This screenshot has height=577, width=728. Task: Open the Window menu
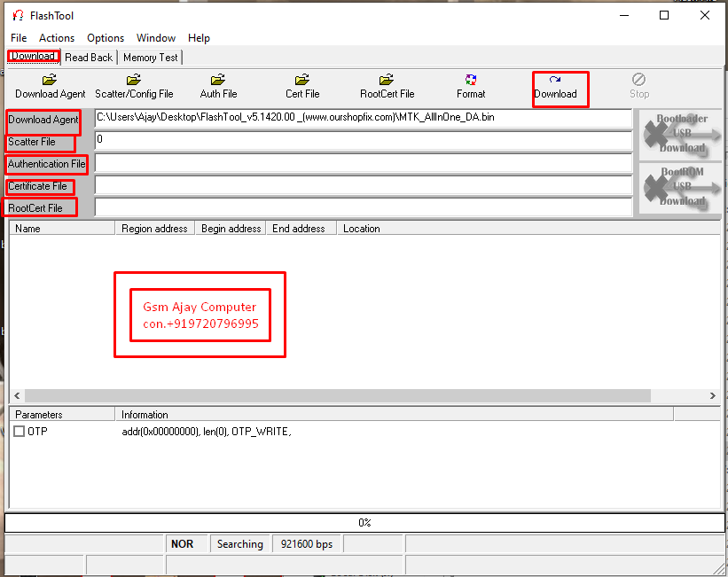click(156, 38)
